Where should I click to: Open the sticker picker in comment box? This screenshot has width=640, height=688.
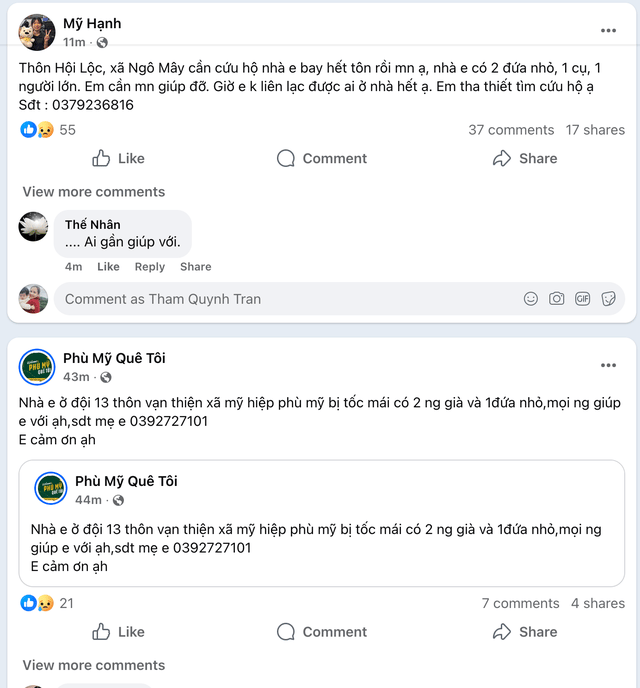click(608, 299)
